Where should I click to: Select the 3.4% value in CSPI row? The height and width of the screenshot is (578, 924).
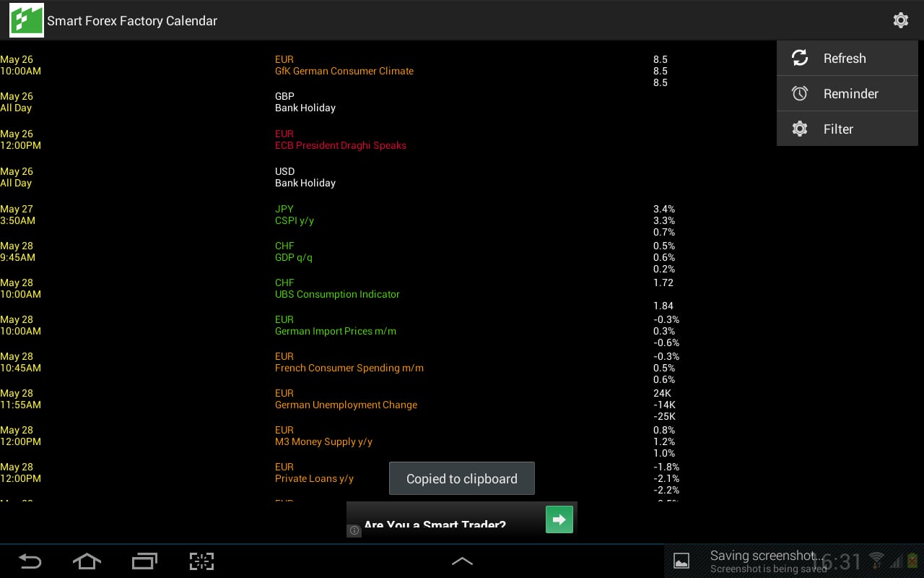[664, 209]
